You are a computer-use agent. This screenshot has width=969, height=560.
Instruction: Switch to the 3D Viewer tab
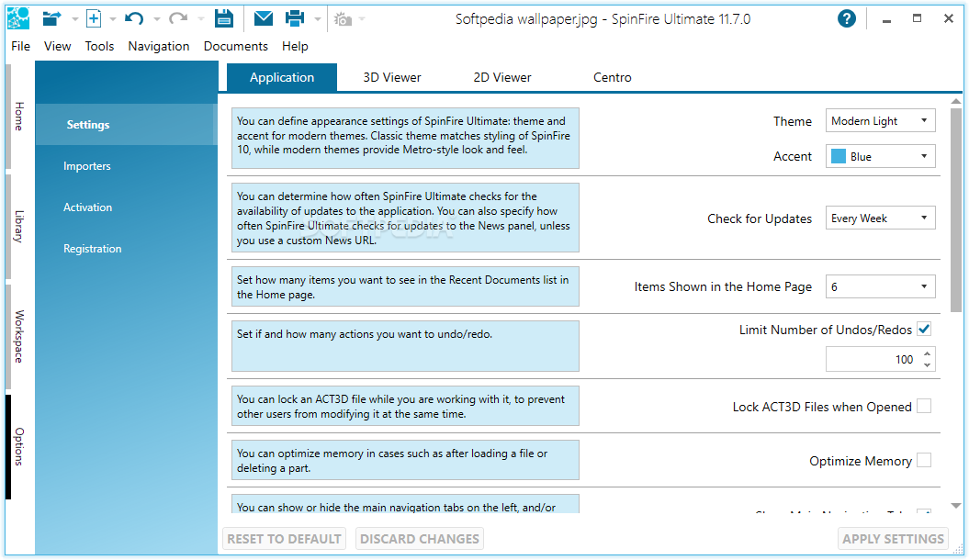[392, 77]
